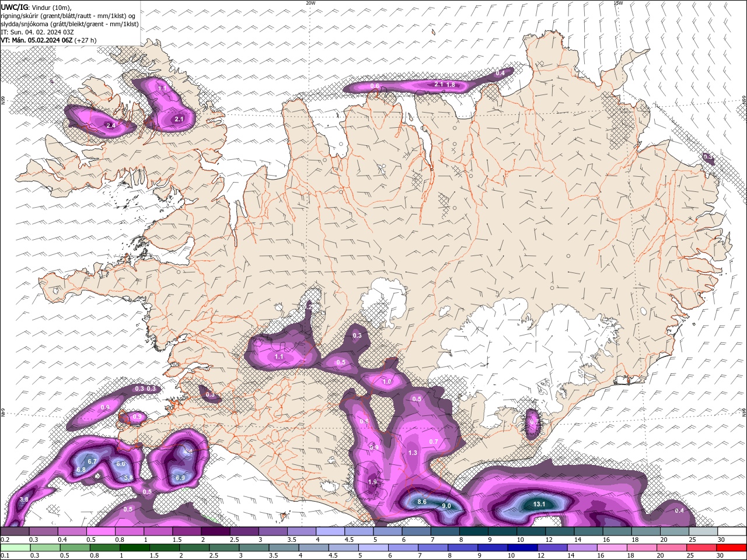
Task: Select the 1.8 value off the north coast
Action: [451, 85]
